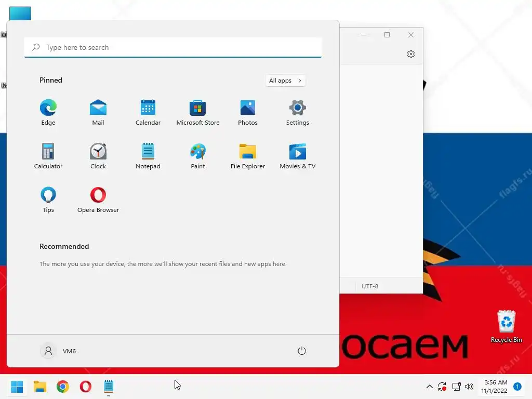532x399 pixels.
Task: Open Settings from the pinned apps
Action: pyautogui.click(x=298, y=112)
